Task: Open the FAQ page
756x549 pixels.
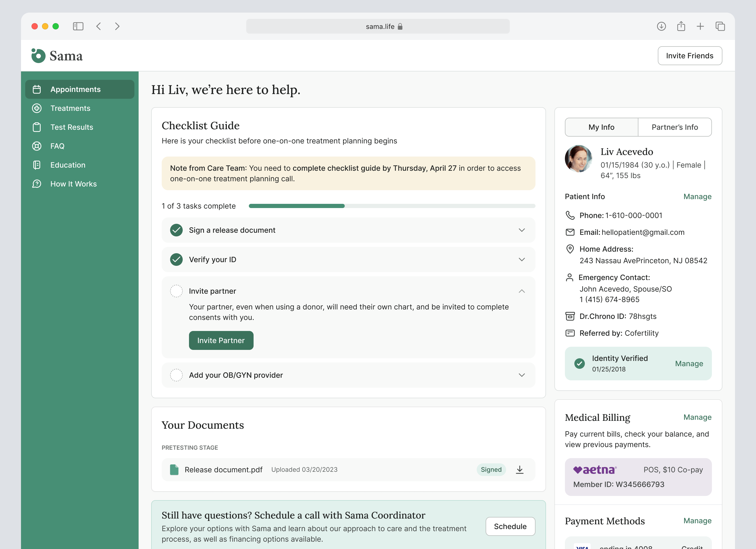Action: 80,146
